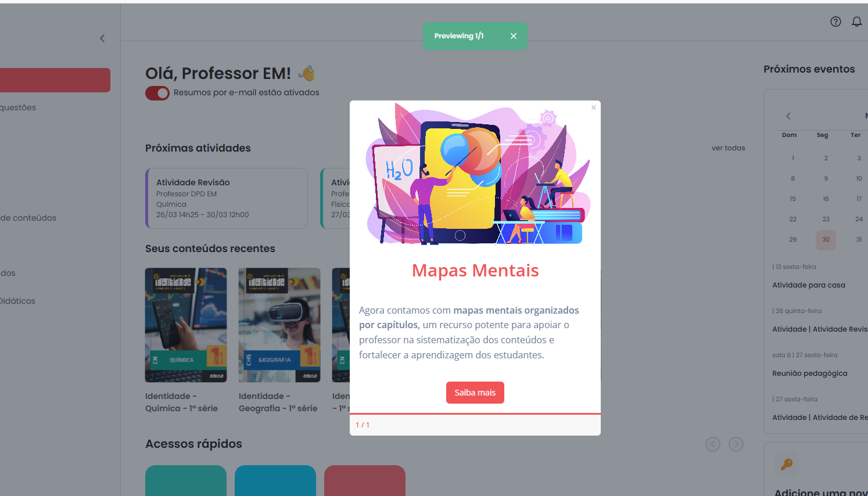Collapse the sidebar with the chevron arrow
This screenshot has width=868, height=496.
pos(102,38)
